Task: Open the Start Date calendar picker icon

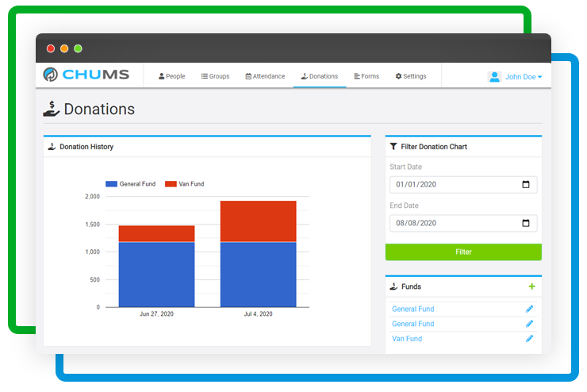Action: click(x=525, y=185)
